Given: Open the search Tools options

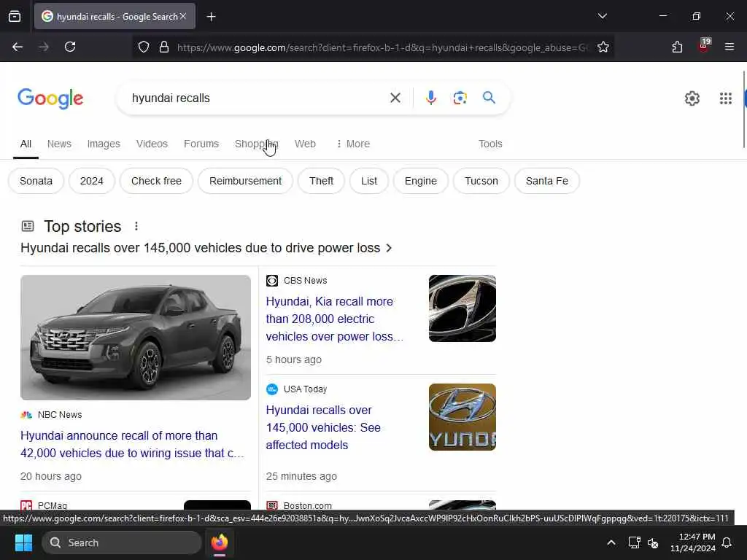Looking at the screenshot, I should [490, 144].
